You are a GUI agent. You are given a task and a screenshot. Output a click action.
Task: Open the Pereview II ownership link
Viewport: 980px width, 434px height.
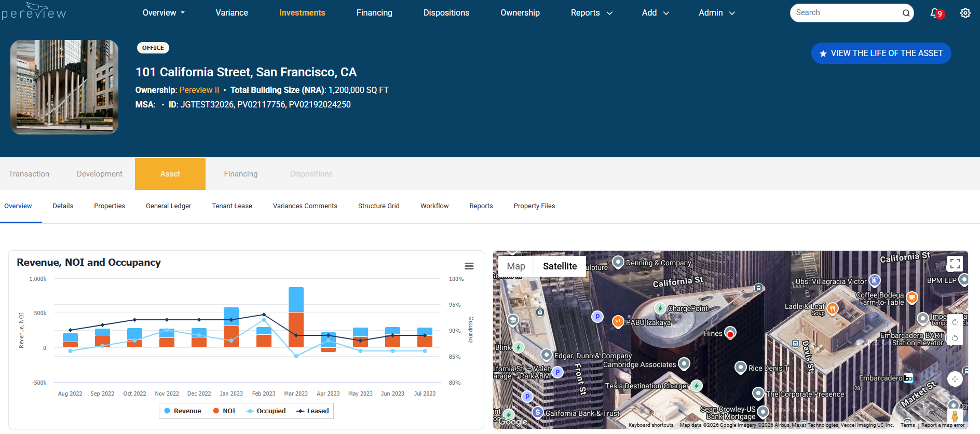click(x=199, y=90)
